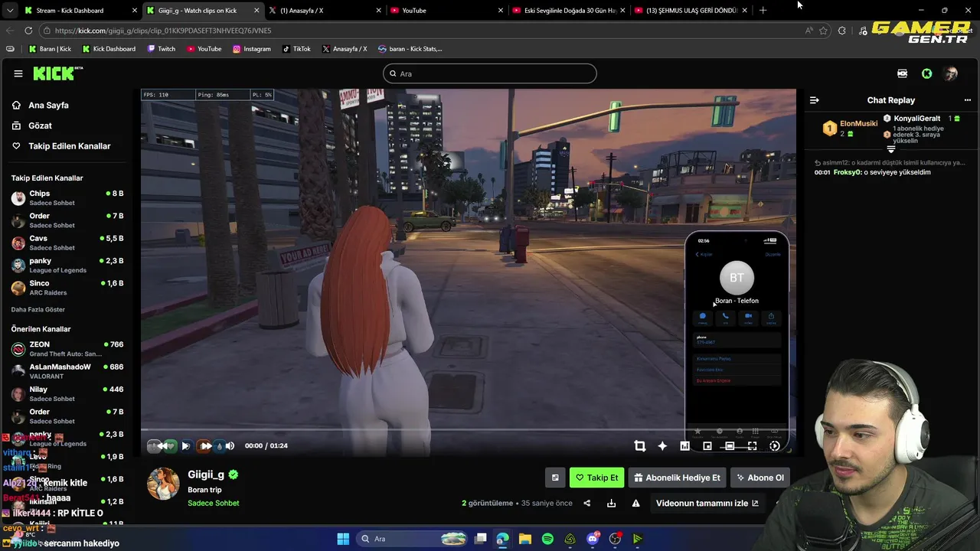
Task: Expand the gift leaderboard chevron in chat
Action: tap(890, 149)
